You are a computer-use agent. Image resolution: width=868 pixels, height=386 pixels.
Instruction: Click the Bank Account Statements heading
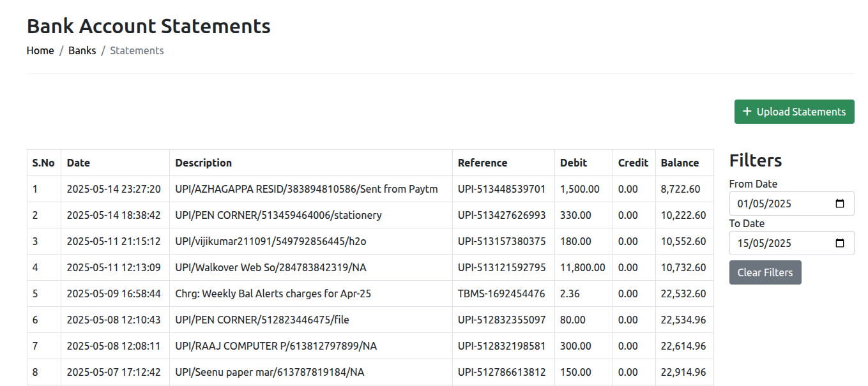(x=149, y=26)
